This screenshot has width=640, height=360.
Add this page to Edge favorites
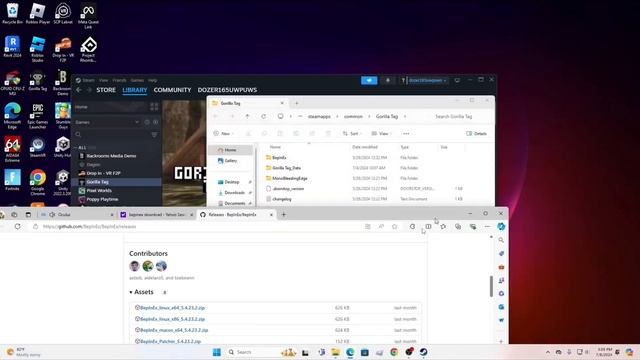(394, 226)
